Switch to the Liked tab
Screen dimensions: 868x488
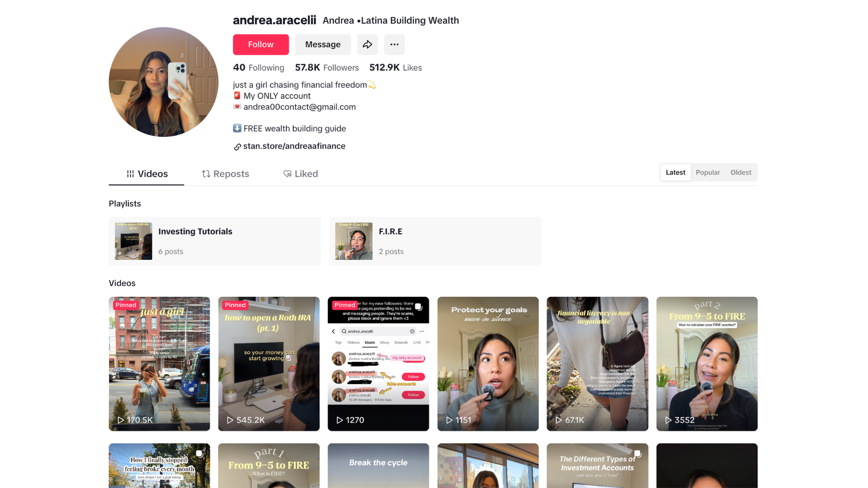coord(301,174)
